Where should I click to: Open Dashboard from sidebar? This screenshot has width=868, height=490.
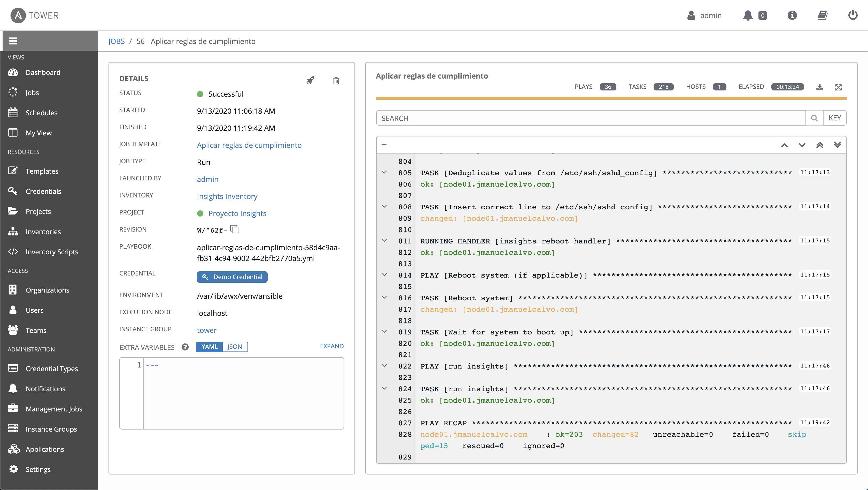43,72
